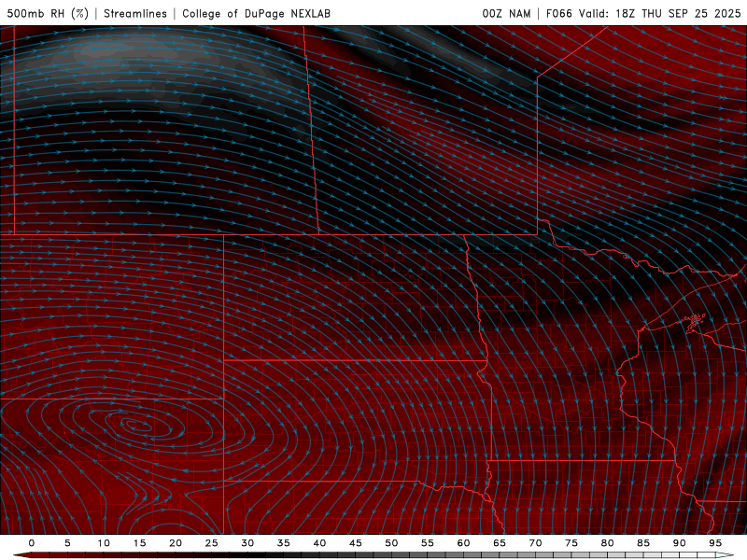Click the '20' legend value
The height and width of the screenshot is (560, 747).
coord(176,543)
